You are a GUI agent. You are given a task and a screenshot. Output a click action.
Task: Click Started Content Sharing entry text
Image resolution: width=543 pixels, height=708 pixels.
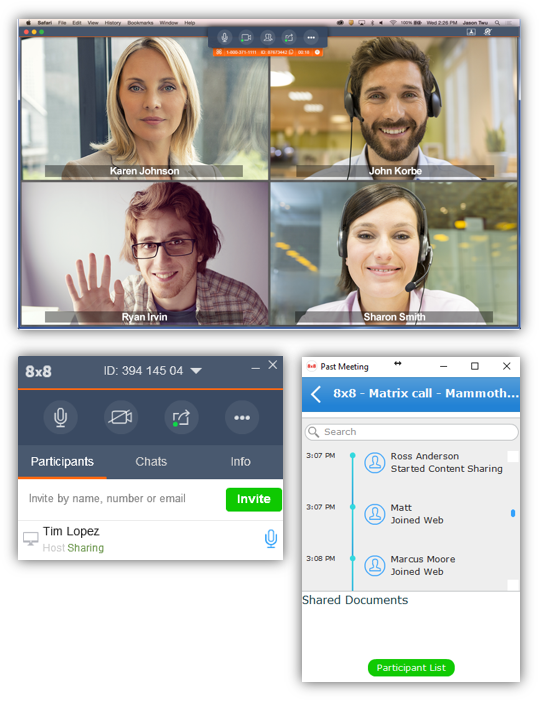click(446, 469)
